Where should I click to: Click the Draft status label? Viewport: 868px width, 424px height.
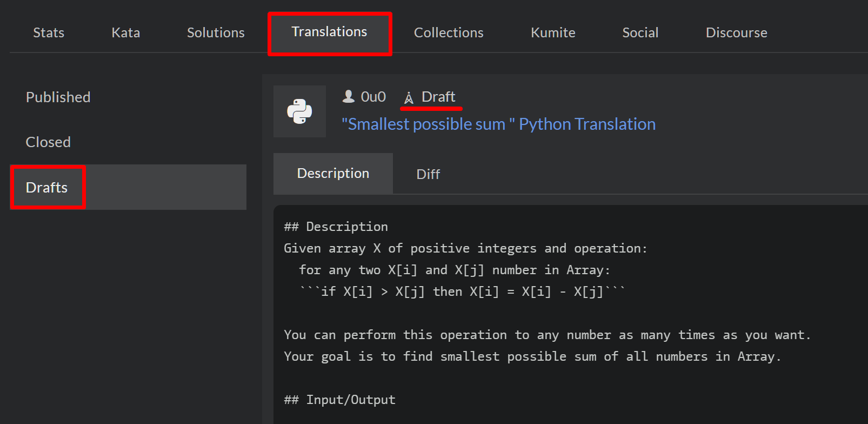[438, 97]
